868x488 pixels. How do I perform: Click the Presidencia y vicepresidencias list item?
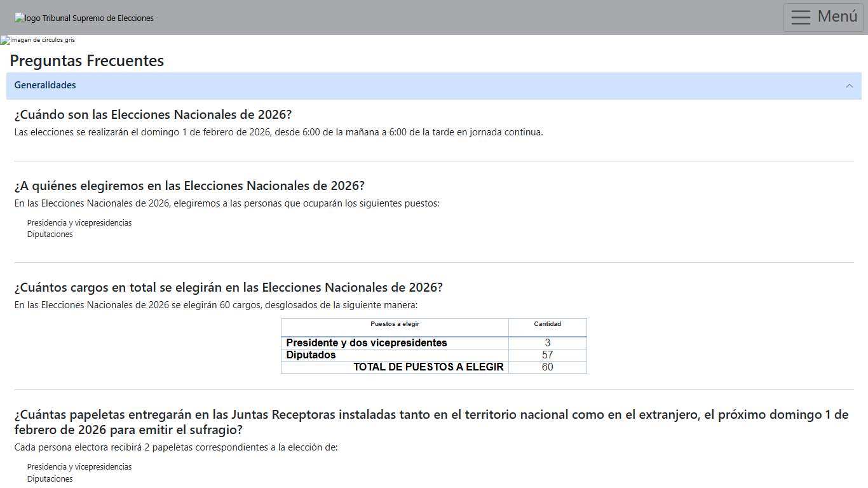[x=79, y=223]
